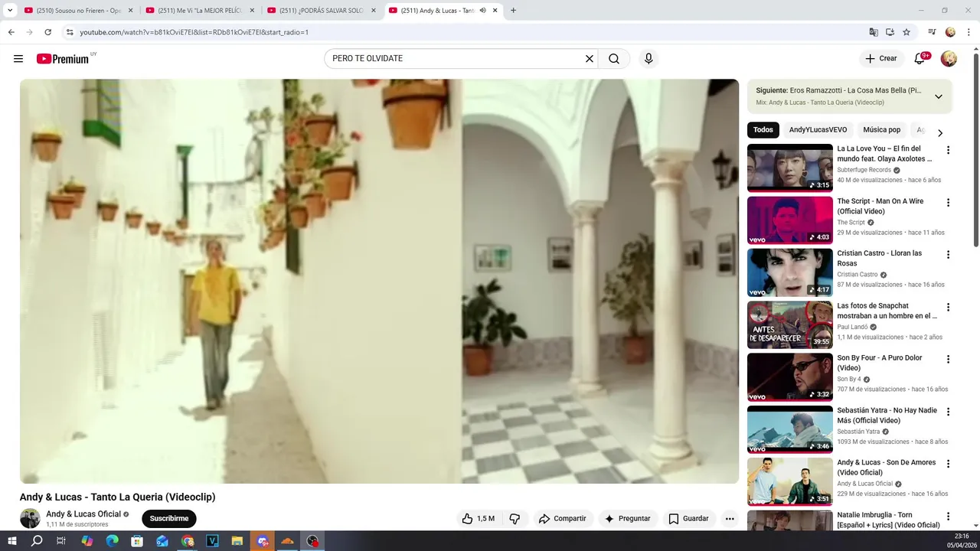Open Sebastián Yatra No Hay Nadie Más title
Image resolution: width=980 pixels, height=551 pixels.
click(x=887, y=416)
